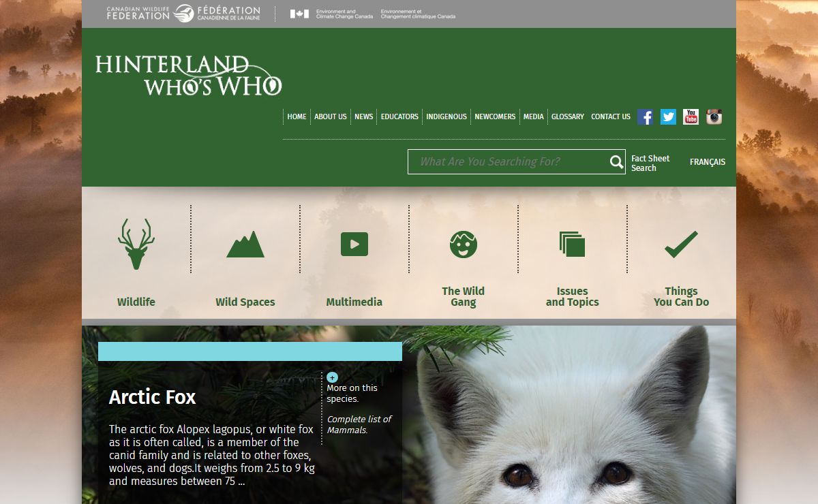Go to the Glossary menu item

pos(567,116)
